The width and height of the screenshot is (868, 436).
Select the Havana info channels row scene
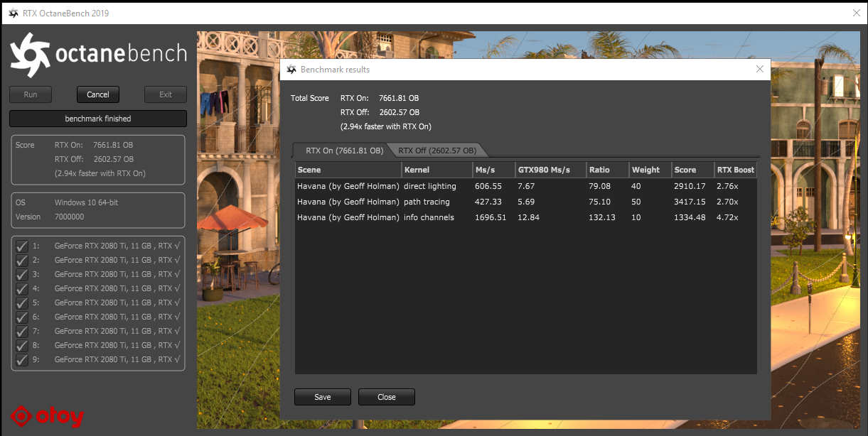tap(348, 217)
